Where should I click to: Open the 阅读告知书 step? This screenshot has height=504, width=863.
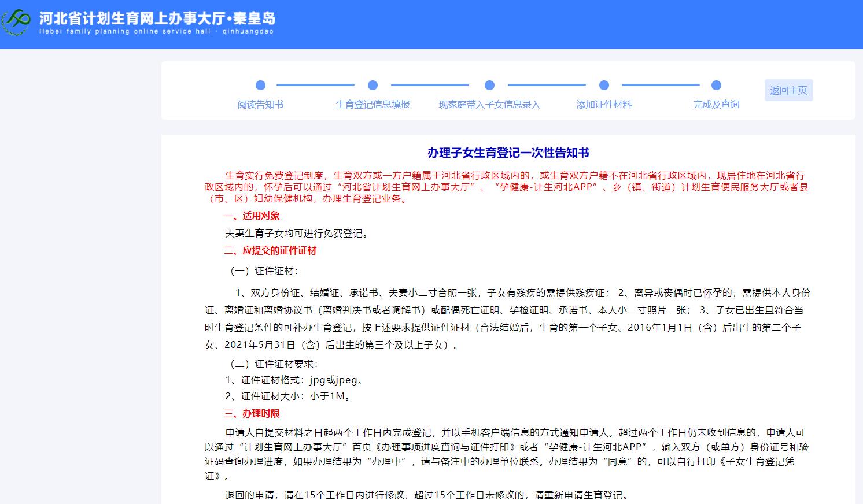260,105
